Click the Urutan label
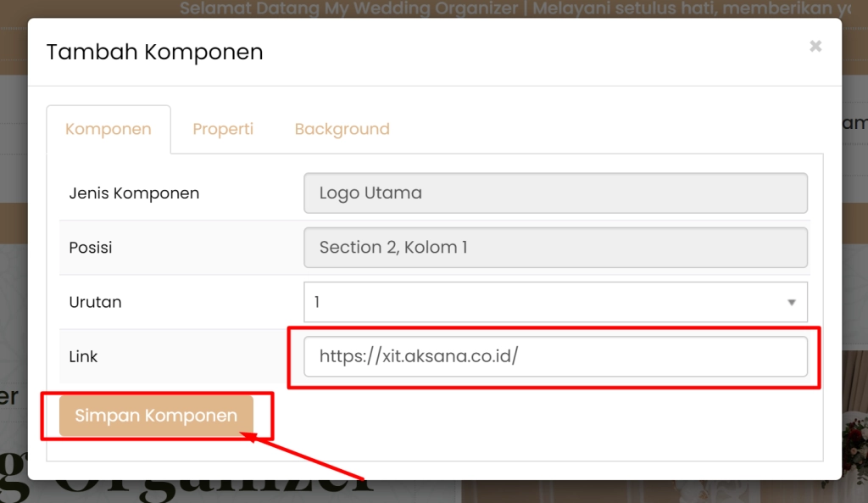This screenshot has width=868, height=503. (96, 302)
